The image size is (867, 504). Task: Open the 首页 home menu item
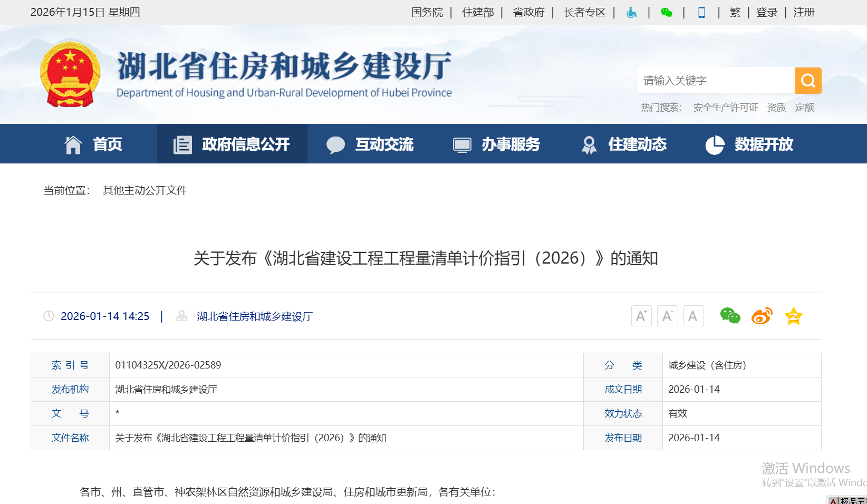coord(93,144)
